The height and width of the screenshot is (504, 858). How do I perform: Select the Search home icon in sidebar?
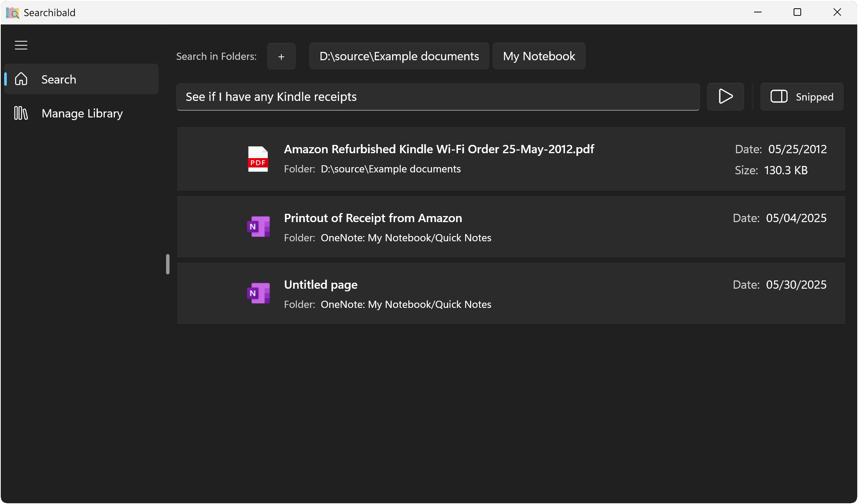pos(21,79)
